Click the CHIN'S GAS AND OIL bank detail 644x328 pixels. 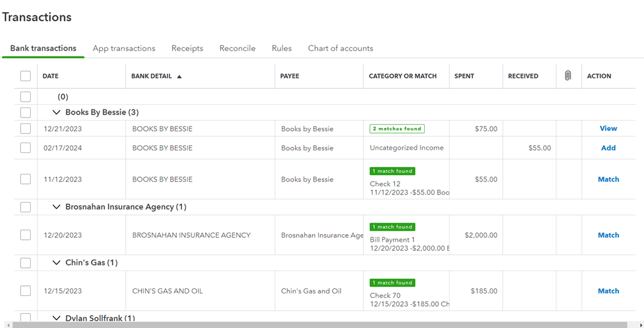pyautogui.click(x=167, y=291)
